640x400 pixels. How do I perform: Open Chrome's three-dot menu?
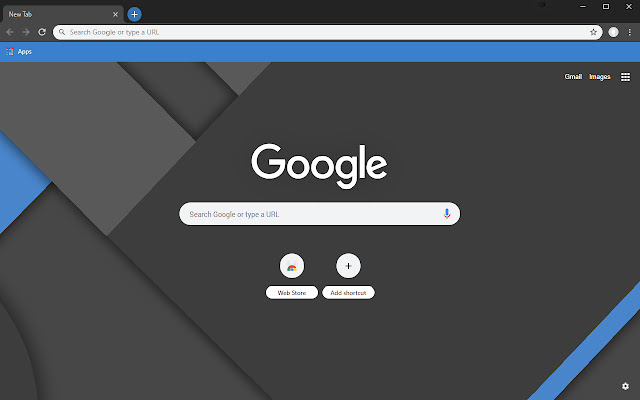[x=629, y=32]
